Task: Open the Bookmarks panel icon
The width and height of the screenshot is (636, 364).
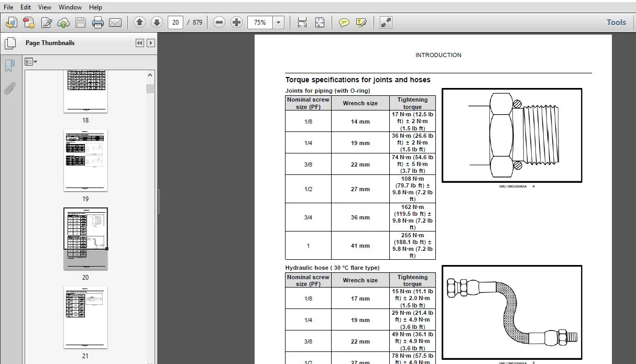Action: pyautogui.click(x=10, y=66)
